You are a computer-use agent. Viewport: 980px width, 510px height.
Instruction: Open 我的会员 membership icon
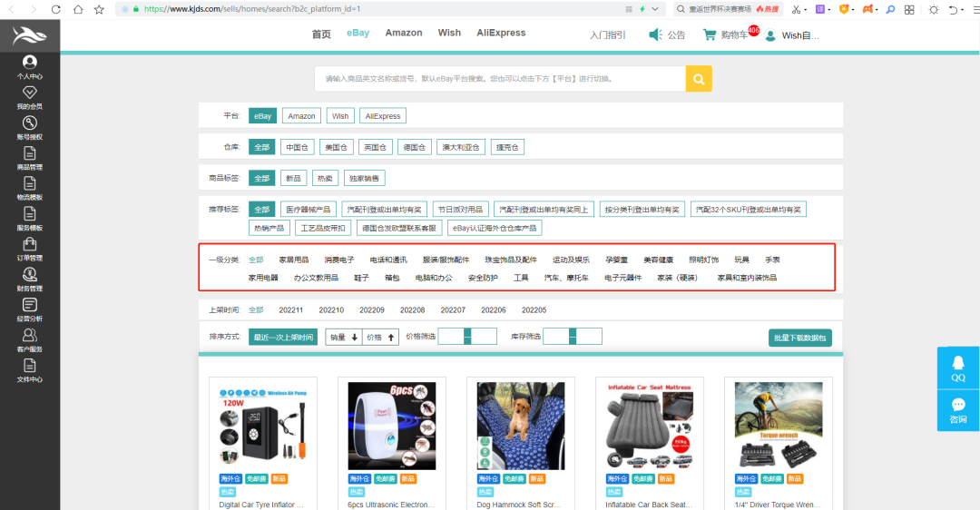click(x=29, y=93)
